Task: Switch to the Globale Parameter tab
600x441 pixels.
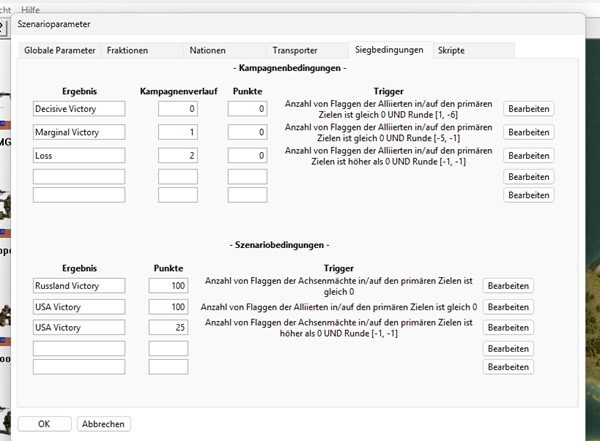Action: [x=59, y=51]
